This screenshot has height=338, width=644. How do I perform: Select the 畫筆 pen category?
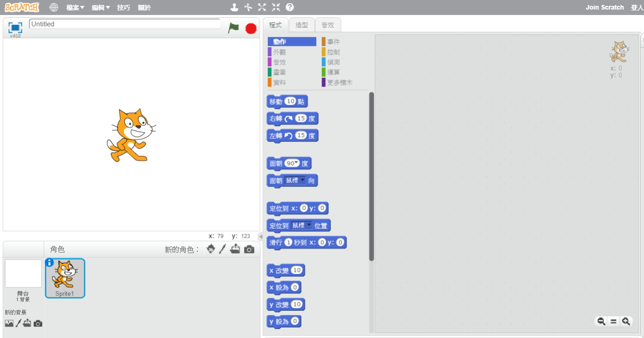(x=292, y=72)
